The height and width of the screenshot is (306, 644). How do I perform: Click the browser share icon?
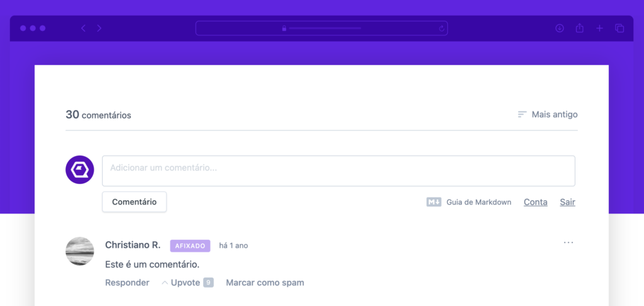[x=580, y=28]
